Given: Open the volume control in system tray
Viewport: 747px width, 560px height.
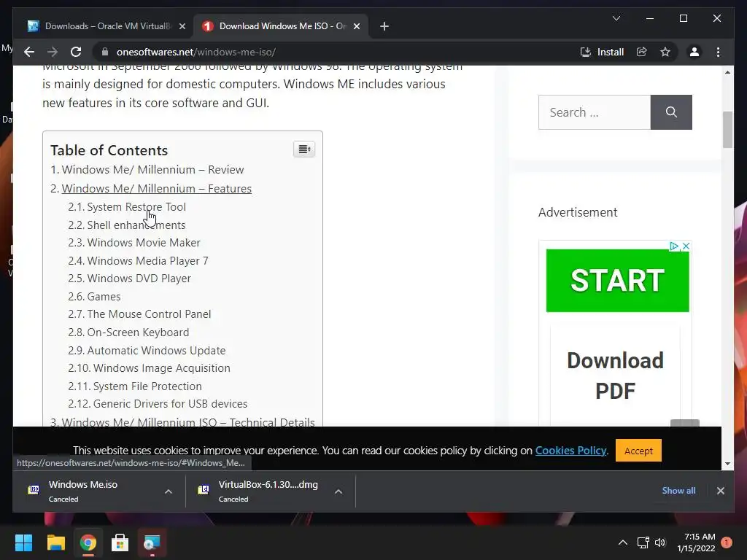Looking at the screenshot, I should coord(659,542).
